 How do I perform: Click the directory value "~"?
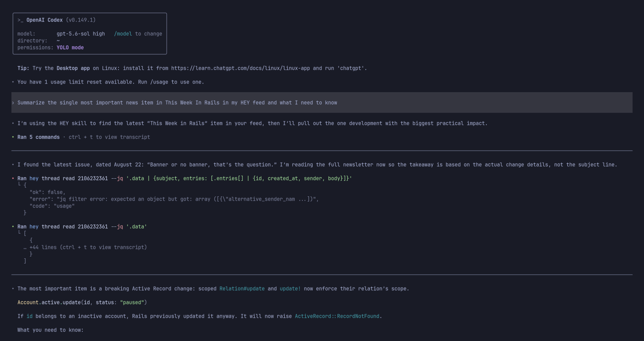point(58,41)
